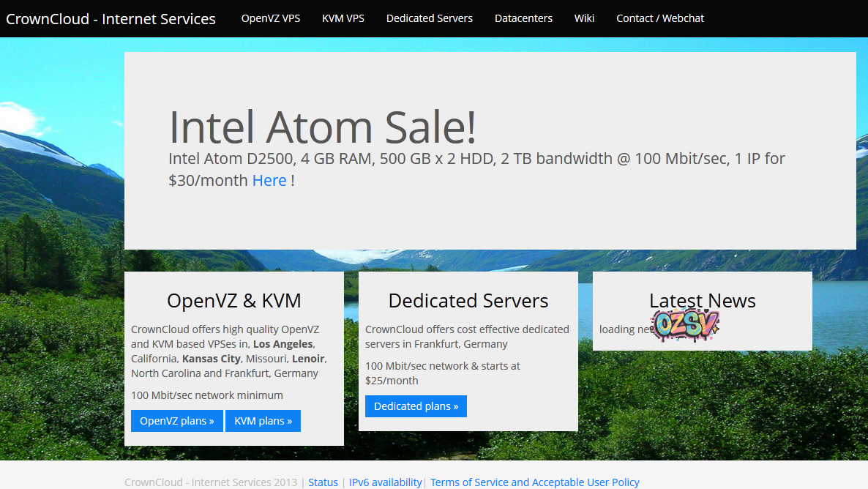Open Terms of Service and Acceptable User Policy
Image resolution: width=868 pixels, height=489 pixels.
534,482
